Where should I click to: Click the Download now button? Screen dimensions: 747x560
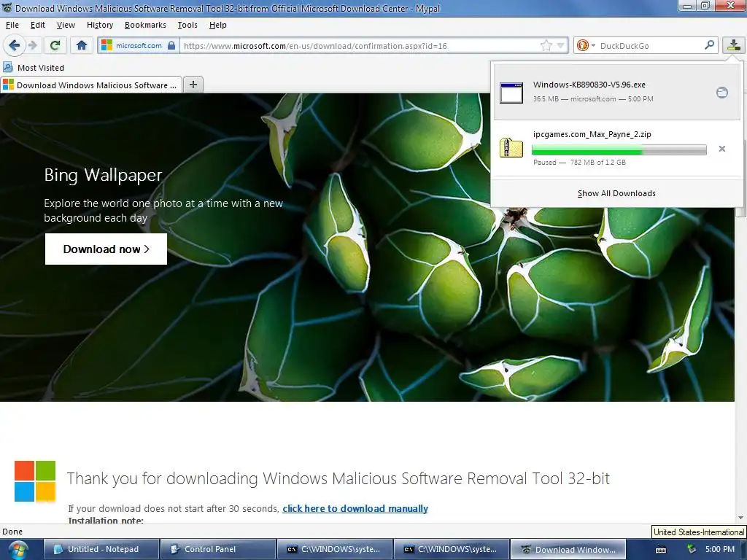click(x=106, y=249)
